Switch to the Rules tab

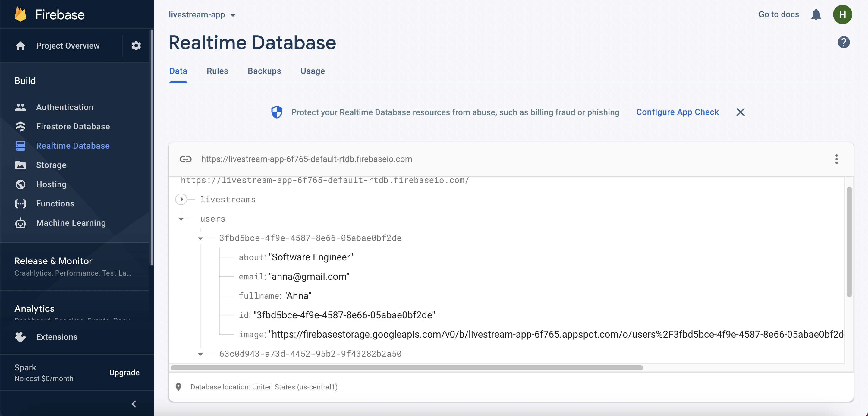click(x=217, y=71)
